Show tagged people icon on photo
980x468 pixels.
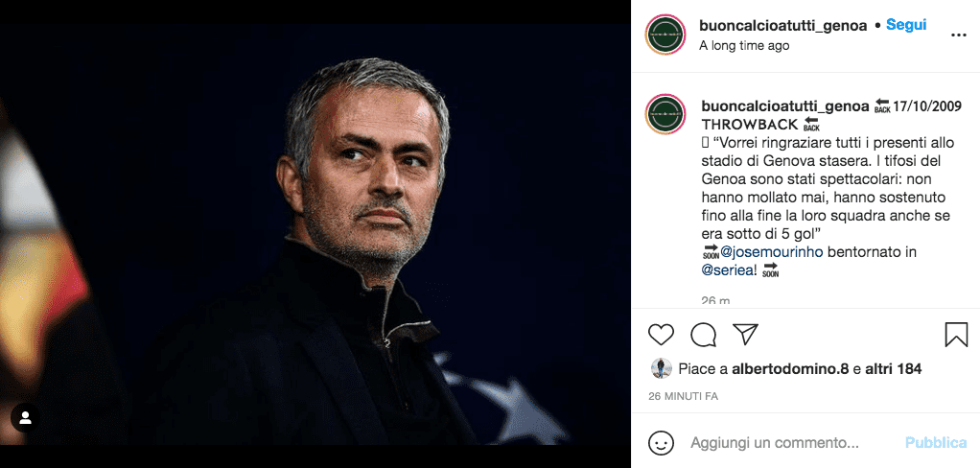tap(26, 417)
